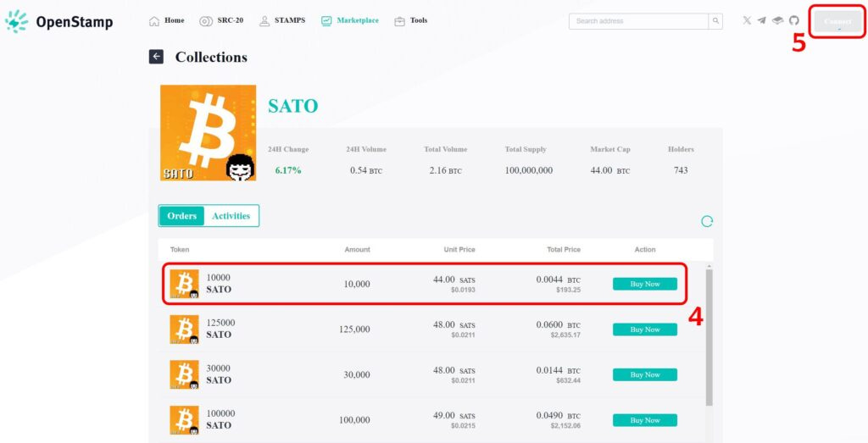Viewport: 868px width, 443px height.
Task: Open the Marketplace nav item
Action: pyautogui.click(x=350, y=21)
